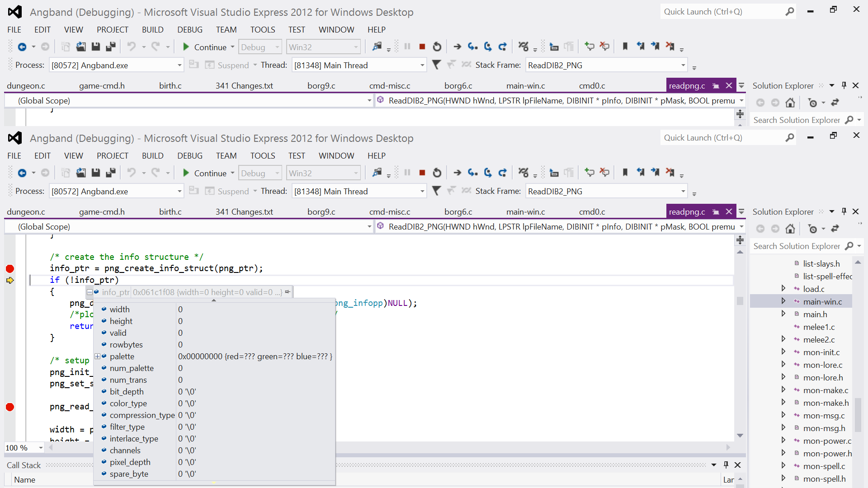Viewport: 868px width, 488px height.
Task: Go to previous bookmark in front window toolbar
Action: [x=641, y=172]
